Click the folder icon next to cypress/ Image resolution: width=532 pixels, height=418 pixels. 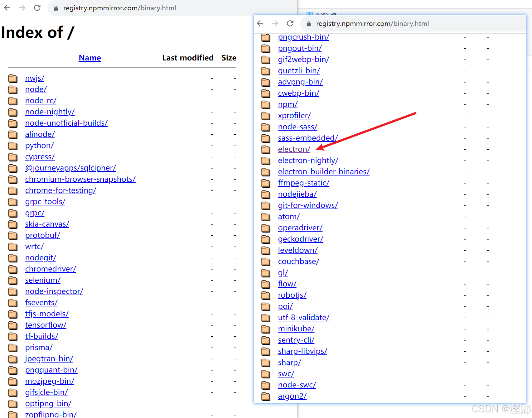point(13,157)
